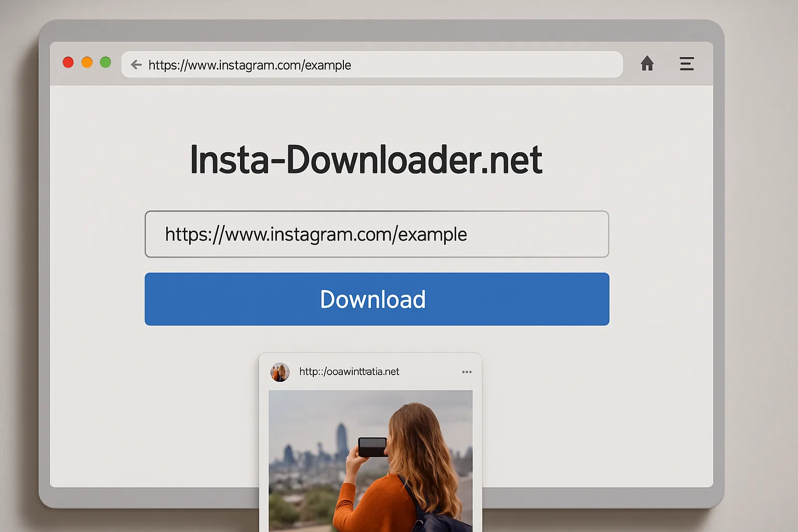
Task: Minimize the window using the orange button
Action: [87, 62]
